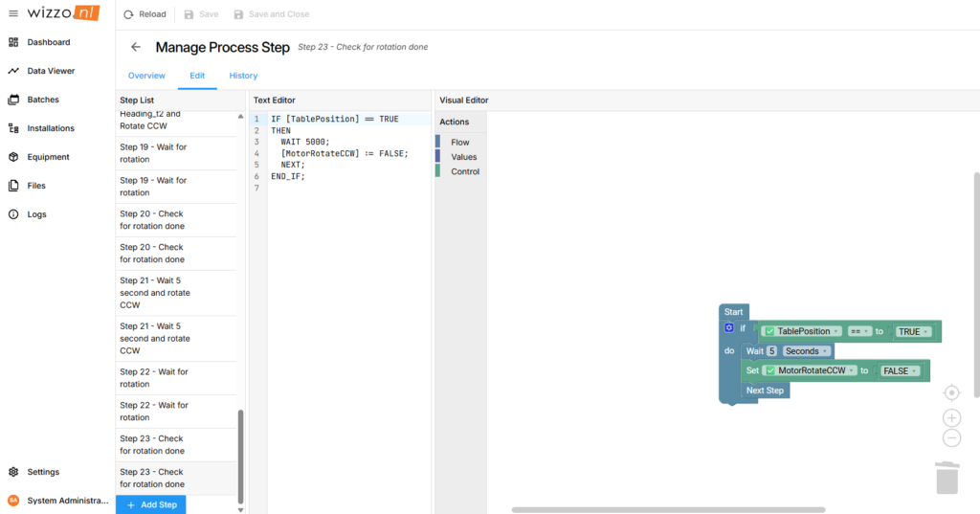Open the == comparison operator dropdown

[x=857, y=331]
